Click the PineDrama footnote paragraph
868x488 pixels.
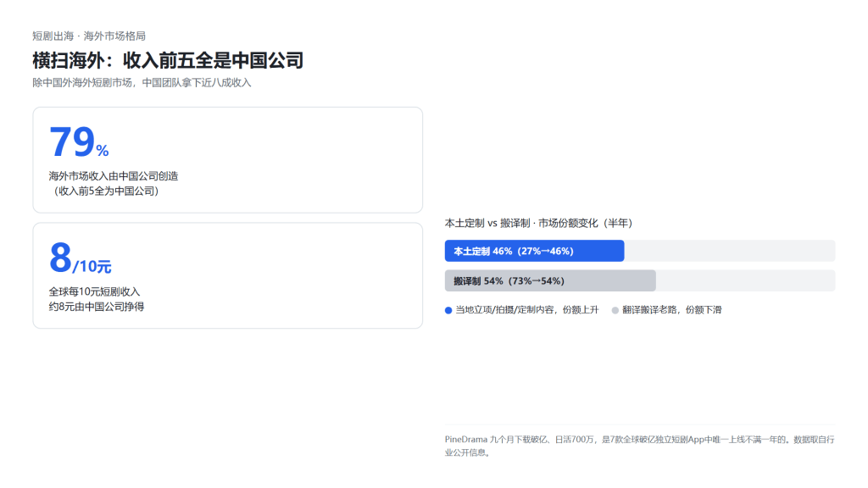(639, 446)
